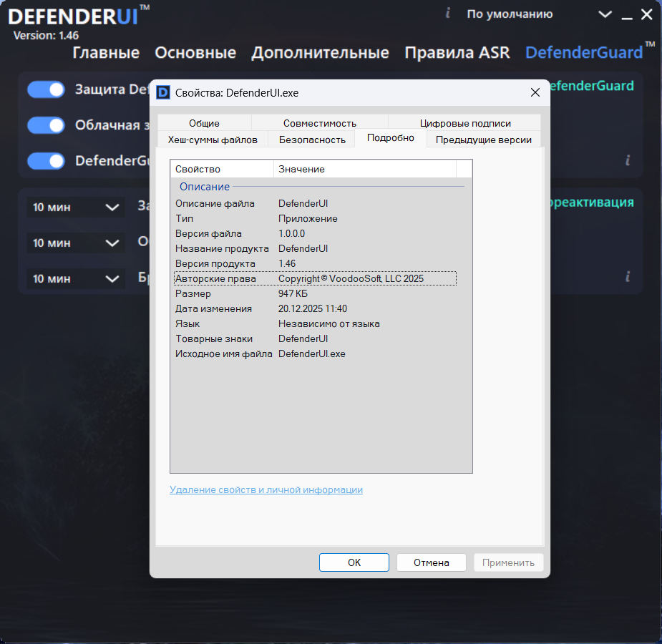Confirm the dialog with OK
Image resolution: width=662 pixels, height=644 pixels.
coord(354,562)
